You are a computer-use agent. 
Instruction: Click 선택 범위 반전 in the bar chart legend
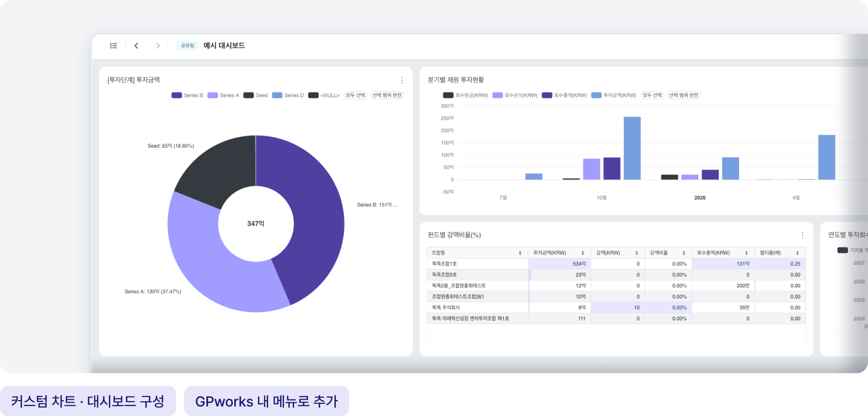683,95
